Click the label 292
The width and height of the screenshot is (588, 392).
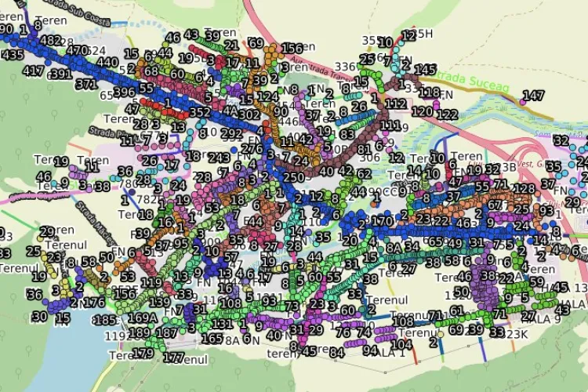tap(231, 133)
